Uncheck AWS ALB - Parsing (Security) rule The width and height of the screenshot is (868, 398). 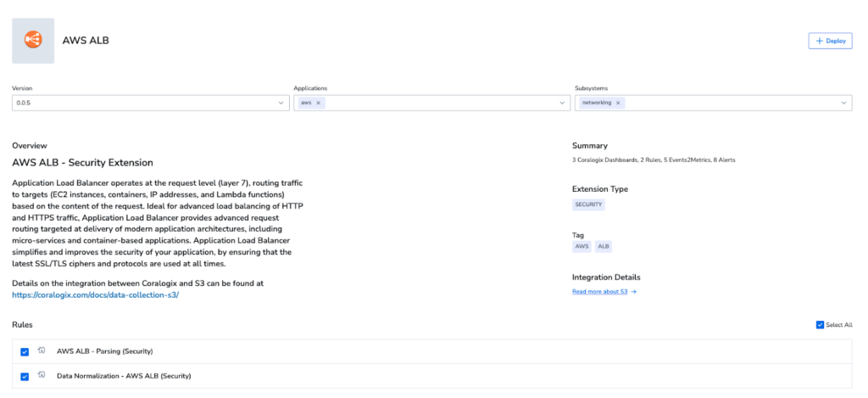coord(25,352)
